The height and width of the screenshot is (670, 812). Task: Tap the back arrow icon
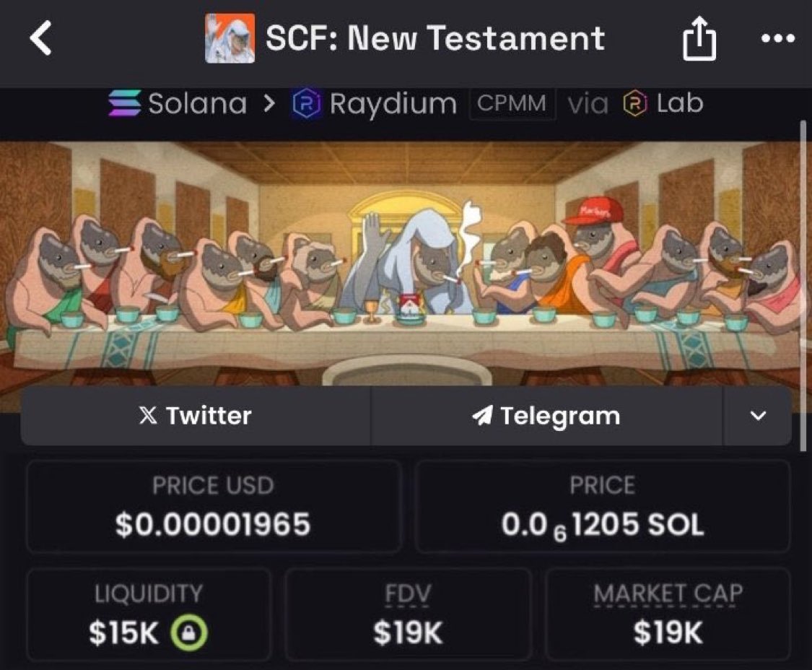[x=40, y=38]
